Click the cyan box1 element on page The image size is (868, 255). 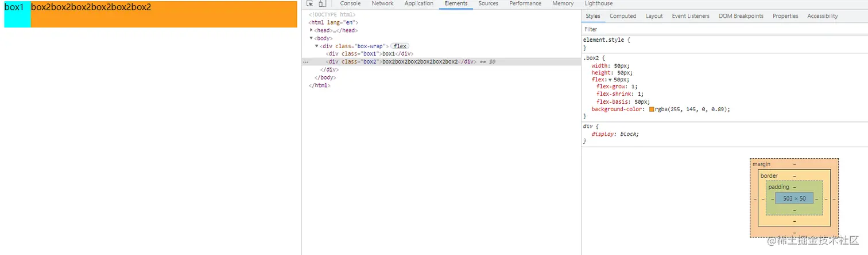pyautogui.click(x=17, y=14)
